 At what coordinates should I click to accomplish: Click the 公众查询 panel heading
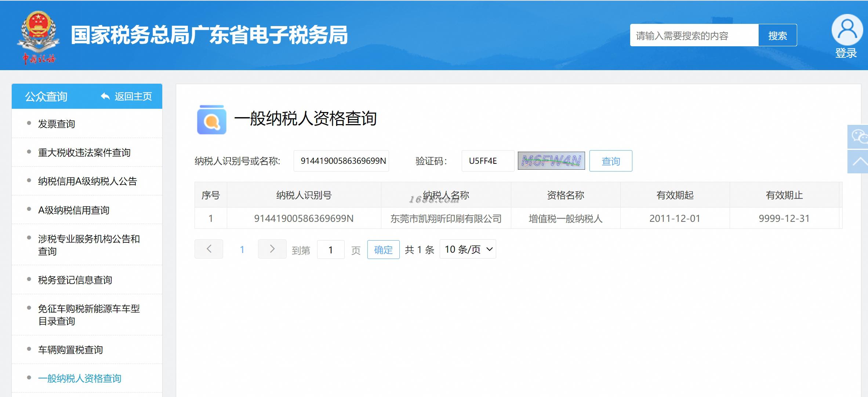coord(46,97)
